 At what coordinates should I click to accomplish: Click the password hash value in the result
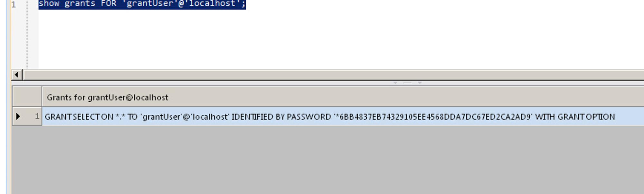[433, 117]
